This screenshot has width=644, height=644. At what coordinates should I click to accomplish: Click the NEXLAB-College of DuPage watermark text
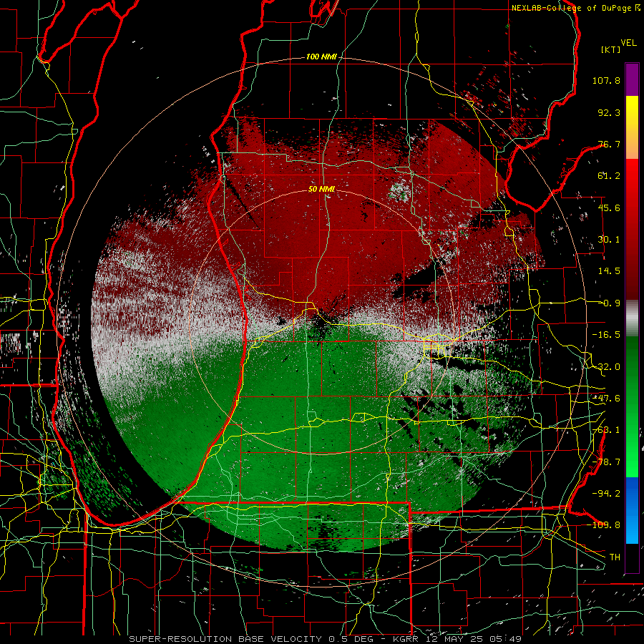click(572, 8)
